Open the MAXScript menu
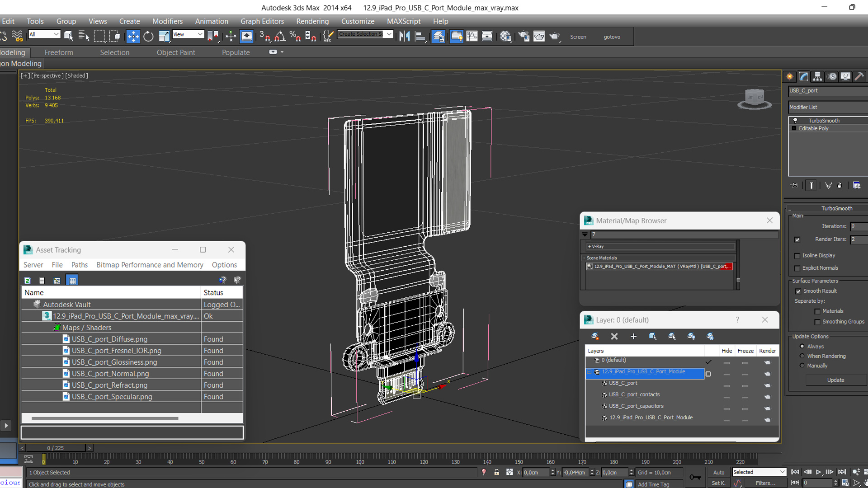 [x=404, y=21]
